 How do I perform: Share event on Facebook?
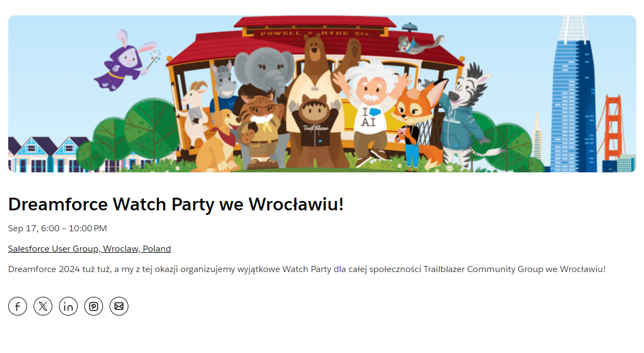(x=18, y=306)
